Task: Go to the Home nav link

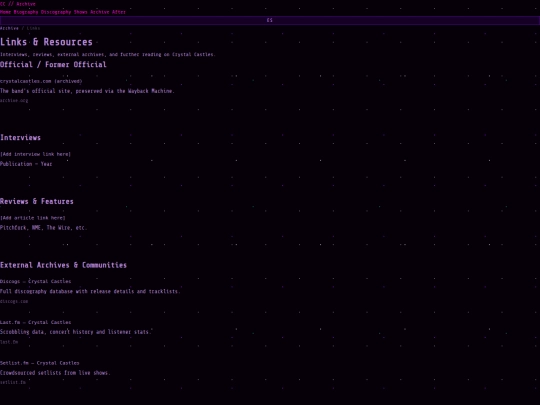Action: click(x=6, y=12)
